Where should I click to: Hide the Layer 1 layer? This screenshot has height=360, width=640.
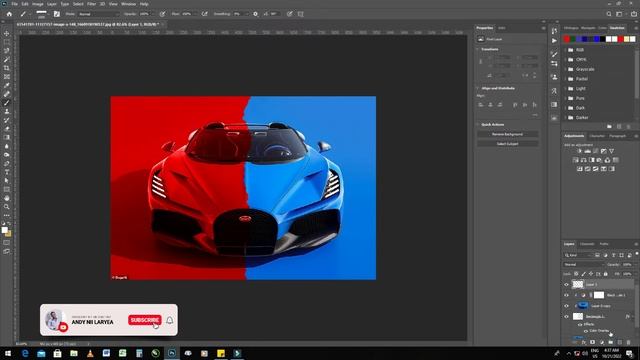[x=566, y=284]
